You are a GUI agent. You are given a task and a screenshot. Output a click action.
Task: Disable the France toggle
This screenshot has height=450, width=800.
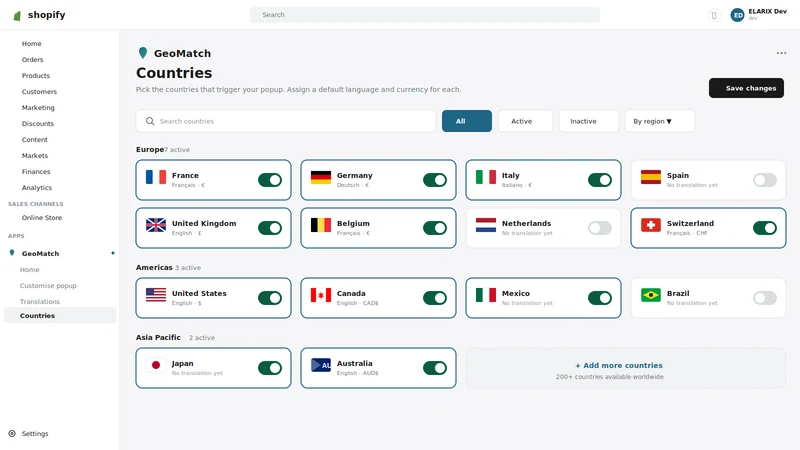click(270, 180)
